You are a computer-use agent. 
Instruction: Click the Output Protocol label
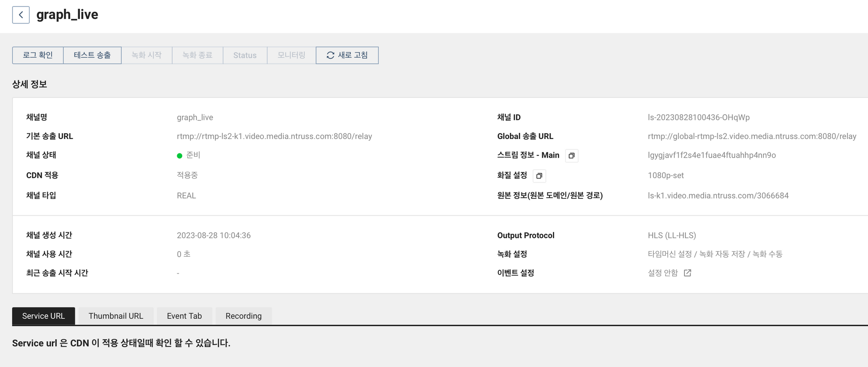point(526,235)
